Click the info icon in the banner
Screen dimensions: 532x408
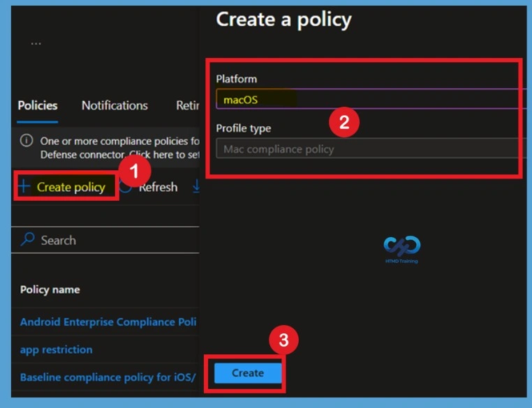(27, 140)
